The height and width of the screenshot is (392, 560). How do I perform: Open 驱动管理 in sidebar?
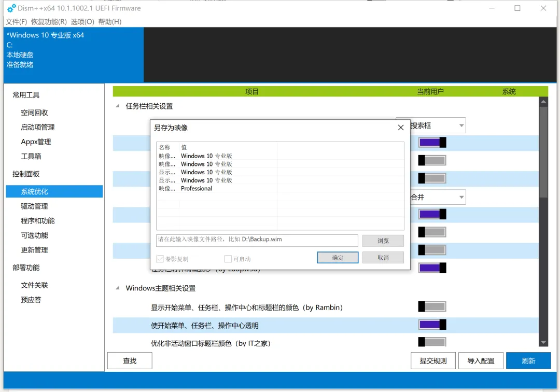tap(34, 206)
